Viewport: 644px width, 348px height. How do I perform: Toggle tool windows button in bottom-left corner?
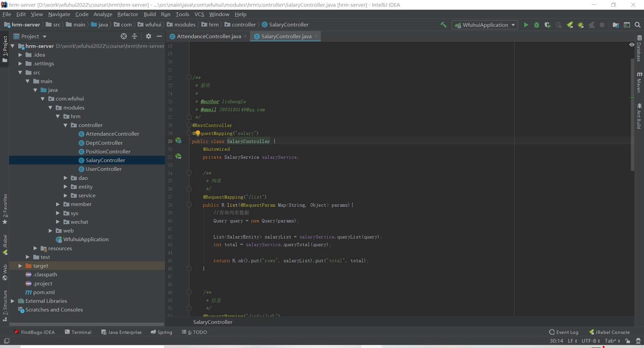[6, 341]
